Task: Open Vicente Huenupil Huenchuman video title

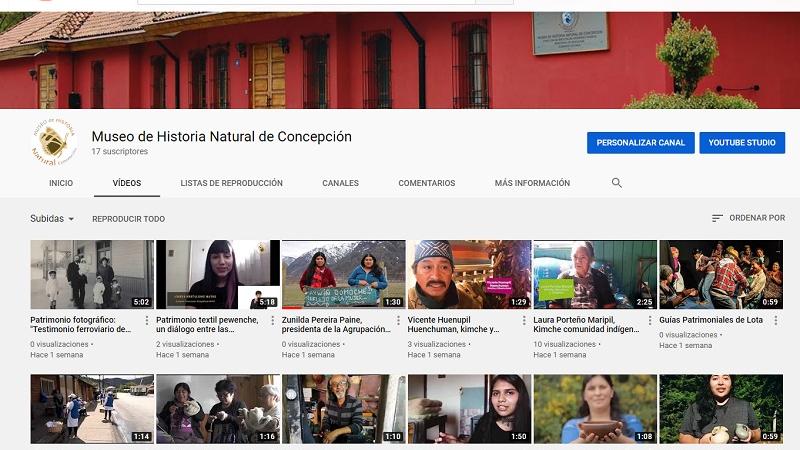Action: tap(454, 324)
